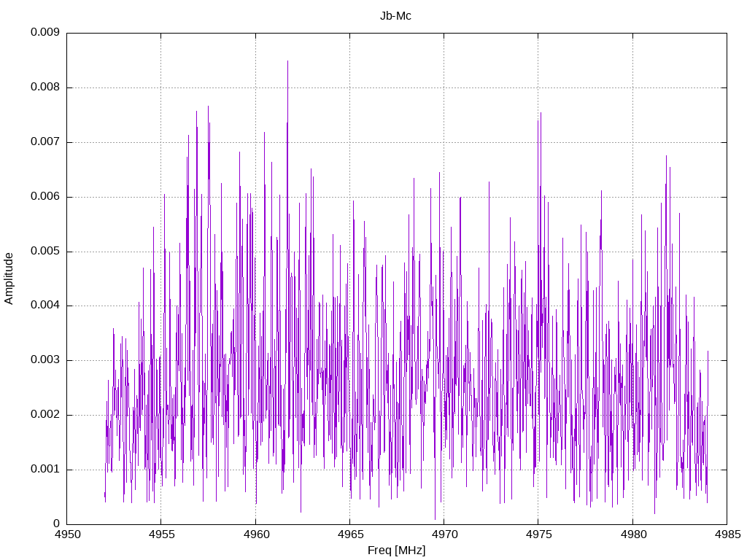Click the x-axis tick label 4955
The height and width of the screenshot is (560, 747).
tap(161, 534)
